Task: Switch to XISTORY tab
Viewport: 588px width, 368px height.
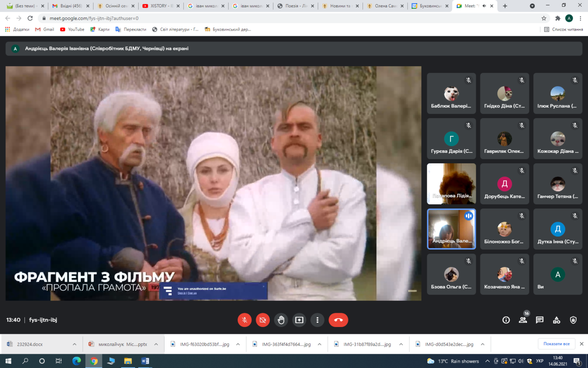Action: click(x=161, y=6)
